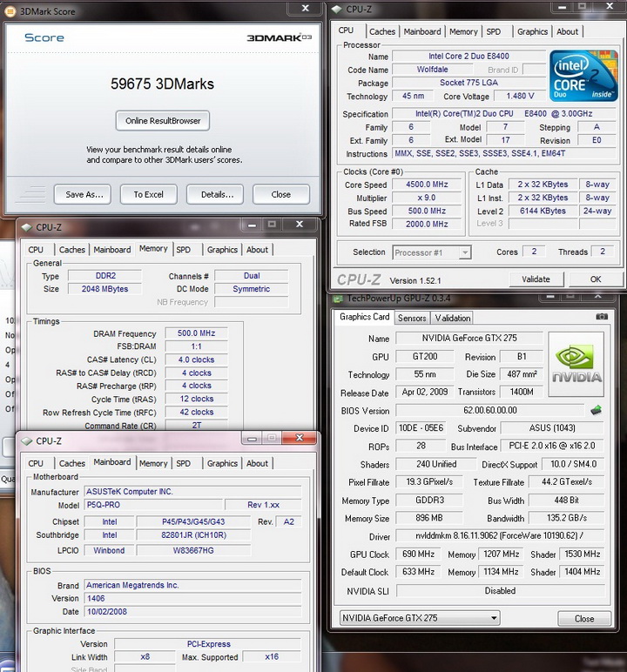Viewport: 627px width, 672px height.
Task: Click the 3DMark Score window title icon
Action: [x=10, y=11]
